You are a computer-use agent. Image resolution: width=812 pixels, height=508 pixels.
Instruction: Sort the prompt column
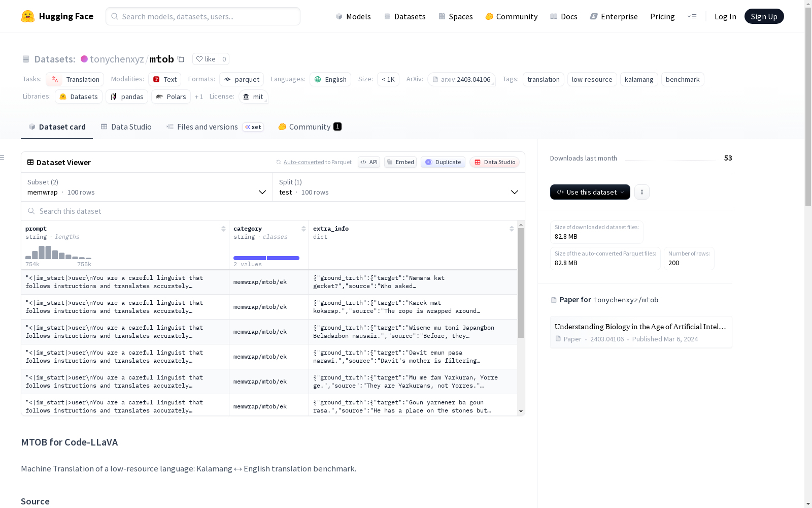(223, 229)
